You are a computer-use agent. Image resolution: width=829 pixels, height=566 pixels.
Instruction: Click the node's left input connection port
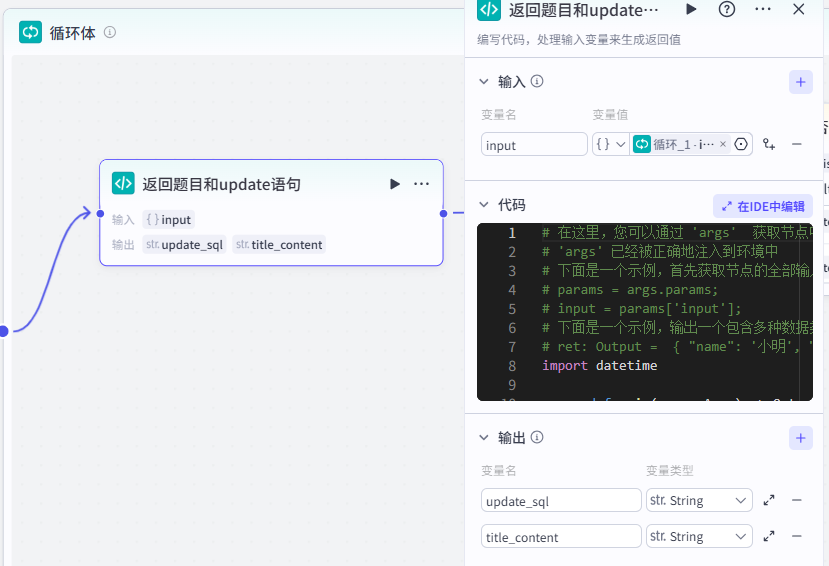point(100,214)
